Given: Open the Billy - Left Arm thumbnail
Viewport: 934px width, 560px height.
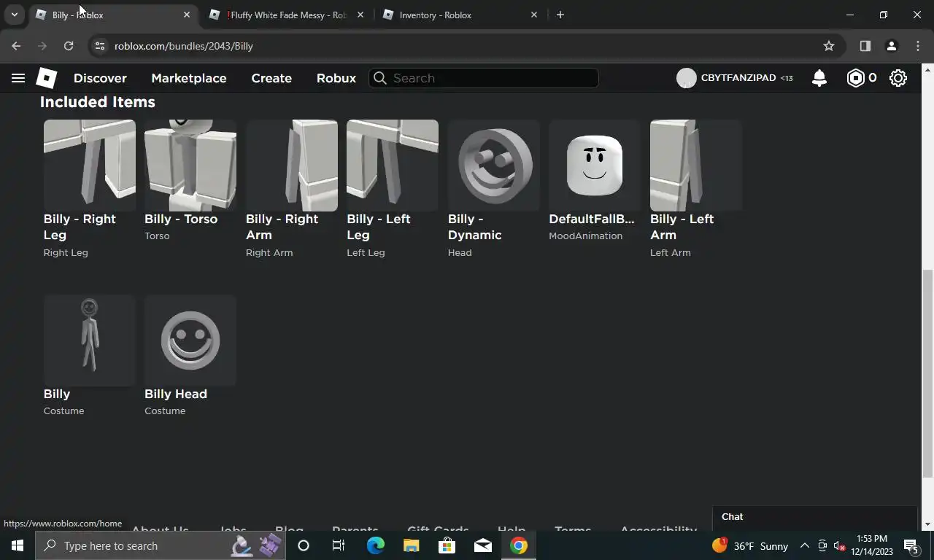Looking at the screenshot, I should click(696, 166).
